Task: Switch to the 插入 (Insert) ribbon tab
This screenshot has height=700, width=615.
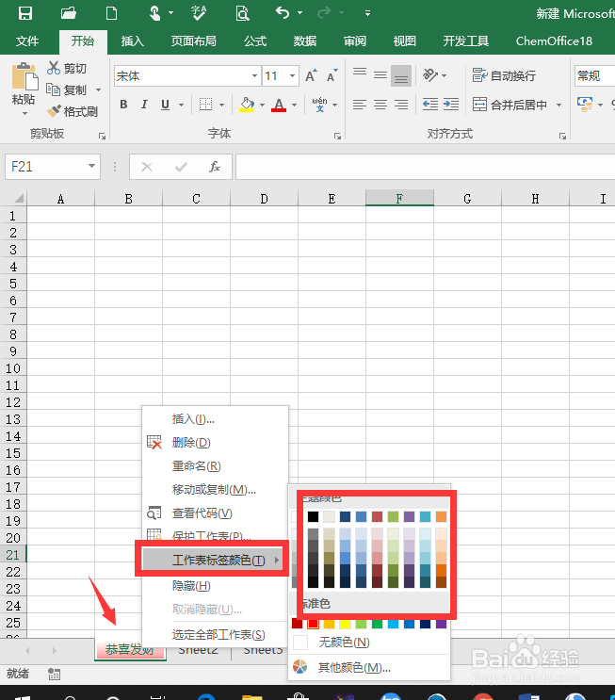Action: click(x=133, y=41)
